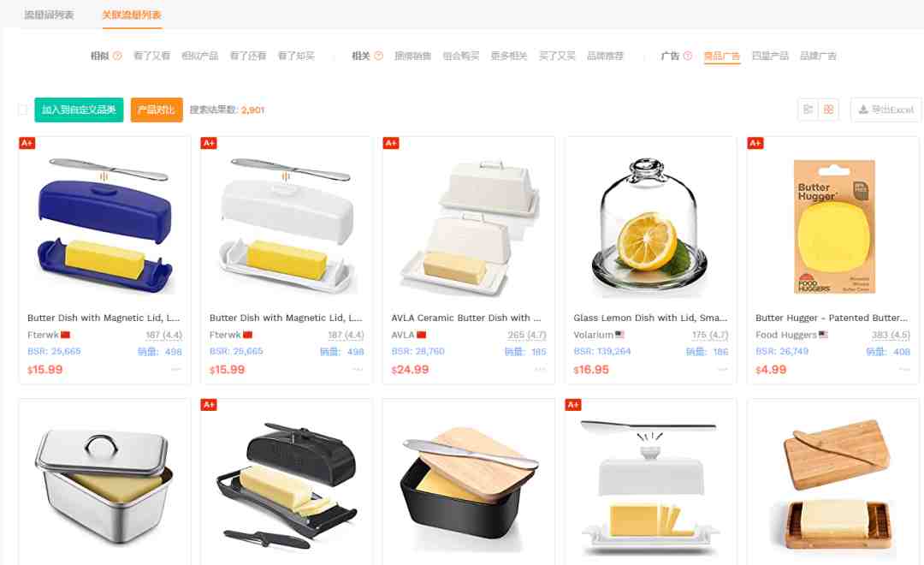This screenshot has width=924, height=565.
Task: Select the 品牌广告 filter tab
Action: 818,56
